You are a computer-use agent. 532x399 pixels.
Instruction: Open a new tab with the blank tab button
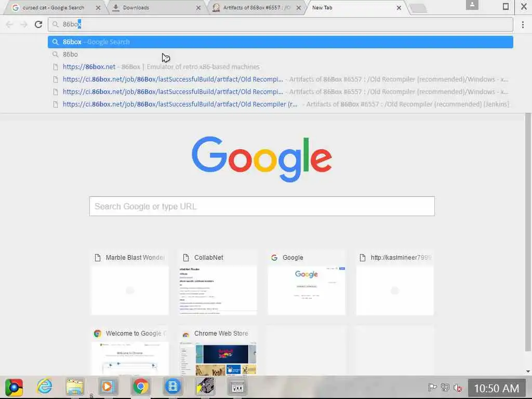(418, 8)
